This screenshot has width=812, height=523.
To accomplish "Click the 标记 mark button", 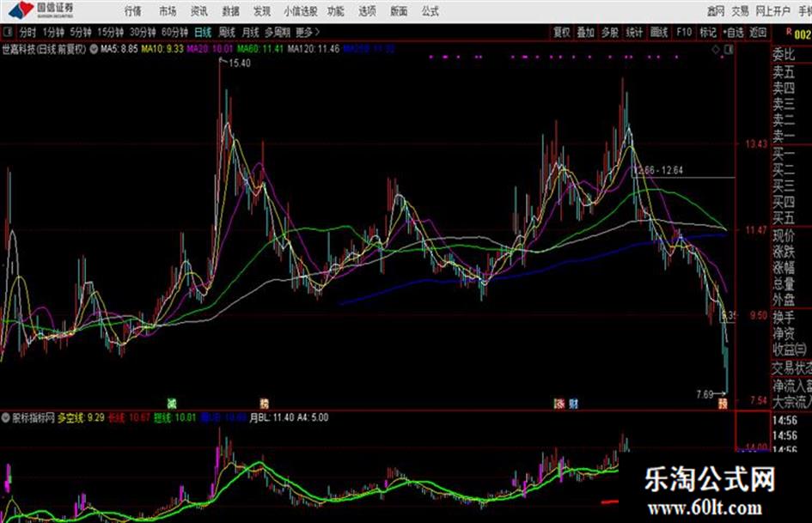I will (708, 32).
